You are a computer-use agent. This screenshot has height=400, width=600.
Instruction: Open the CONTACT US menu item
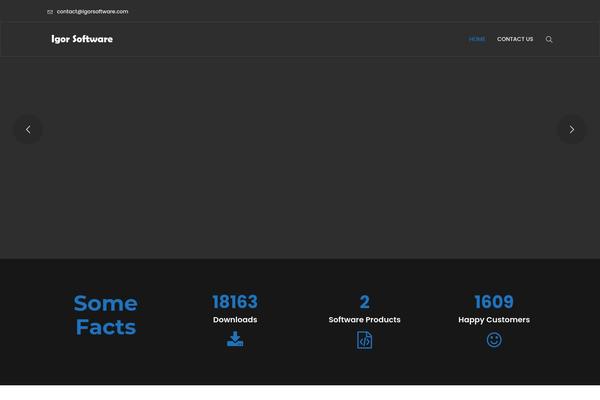(x=515, y=39)
